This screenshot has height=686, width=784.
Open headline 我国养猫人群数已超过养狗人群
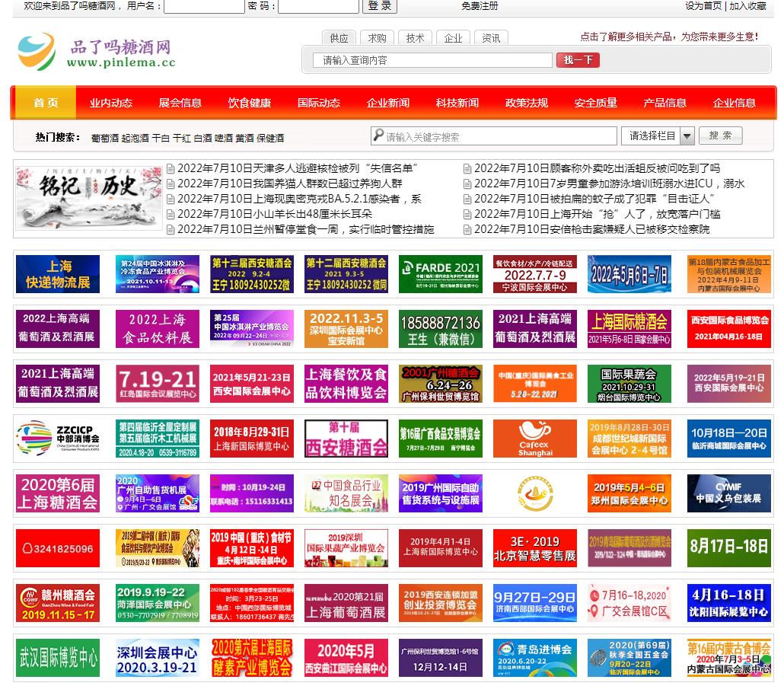(x=290, y=183)
